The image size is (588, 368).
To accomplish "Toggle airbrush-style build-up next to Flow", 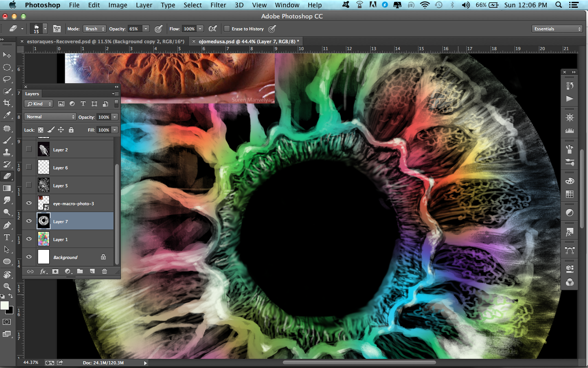I will click(x=212, y=29).
